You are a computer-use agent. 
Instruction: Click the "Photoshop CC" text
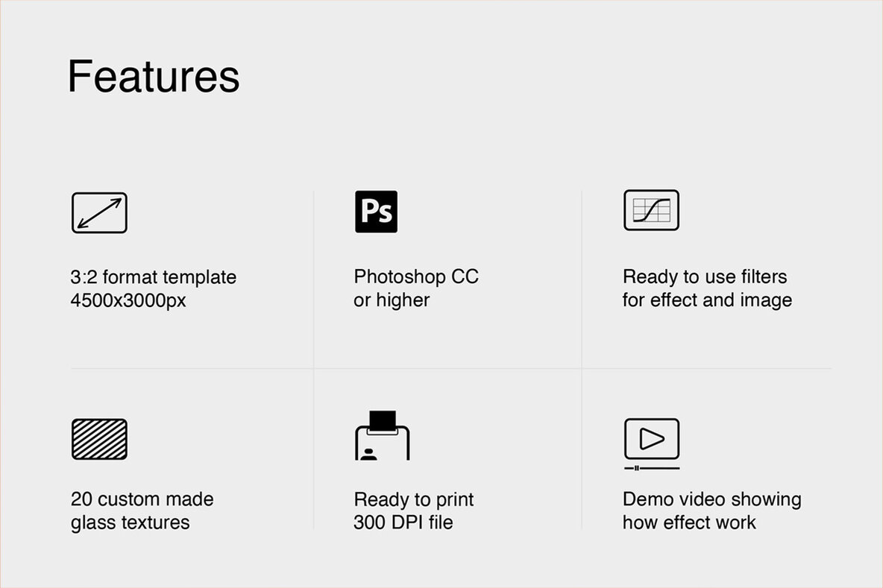pos(416,276)
